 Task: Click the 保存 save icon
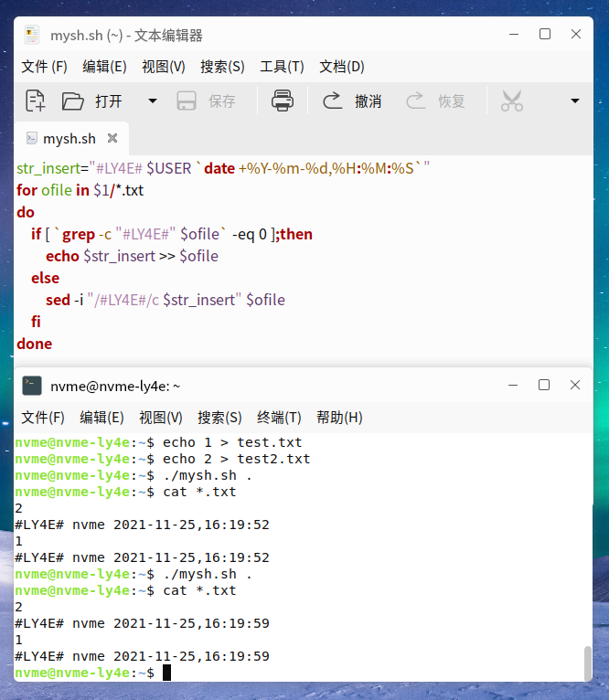click(187, 101)
